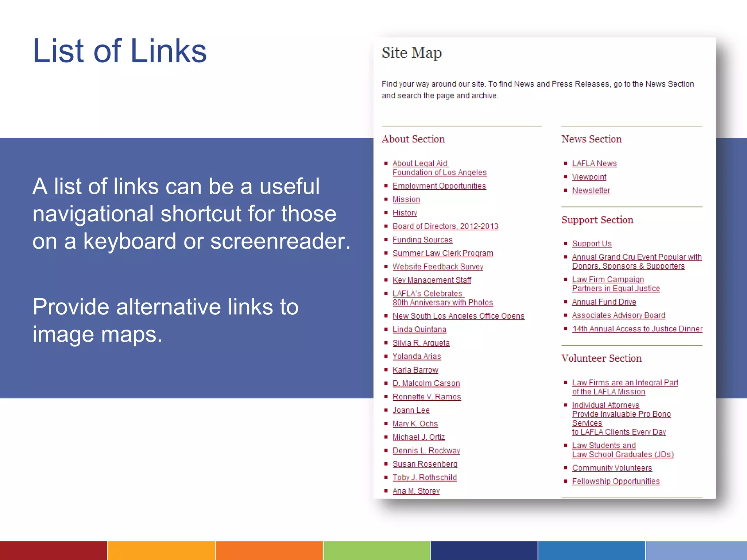Screen dimensions: 747x560
Task: Open the Susan Rosenberg link
Action: point(425,464)
